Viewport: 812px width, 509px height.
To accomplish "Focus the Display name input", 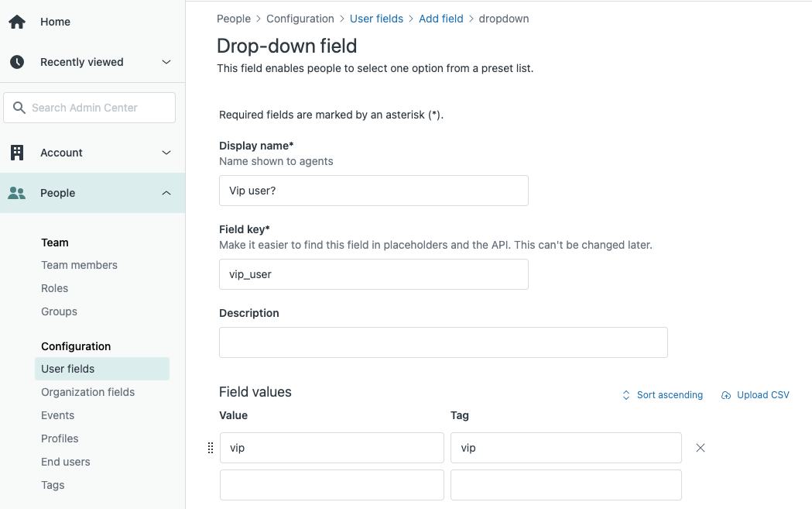I will point(373,191).
